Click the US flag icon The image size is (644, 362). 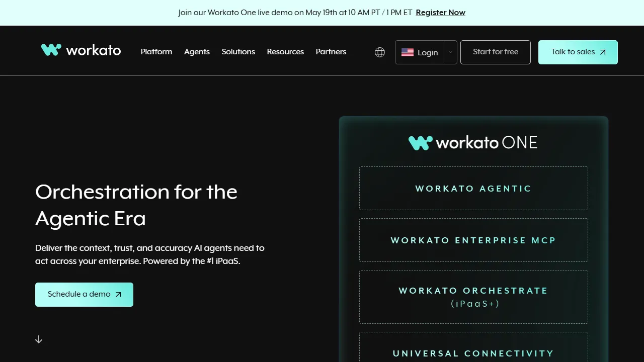tap(408, 52)
